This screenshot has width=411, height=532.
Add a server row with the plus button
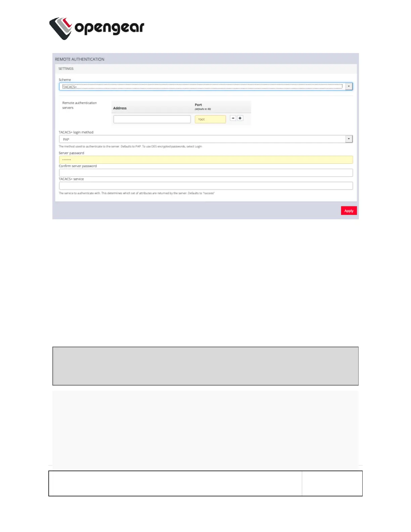(x=240, y=118)
